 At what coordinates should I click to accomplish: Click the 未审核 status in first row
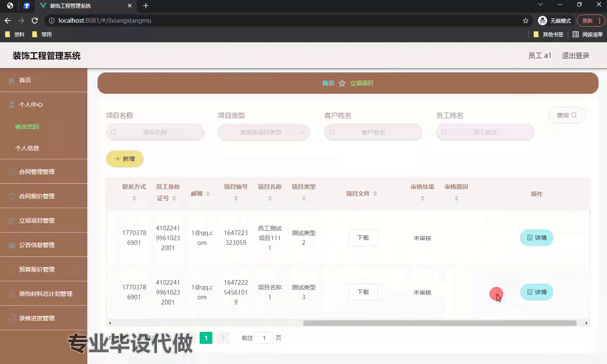(x=422, y=238)
